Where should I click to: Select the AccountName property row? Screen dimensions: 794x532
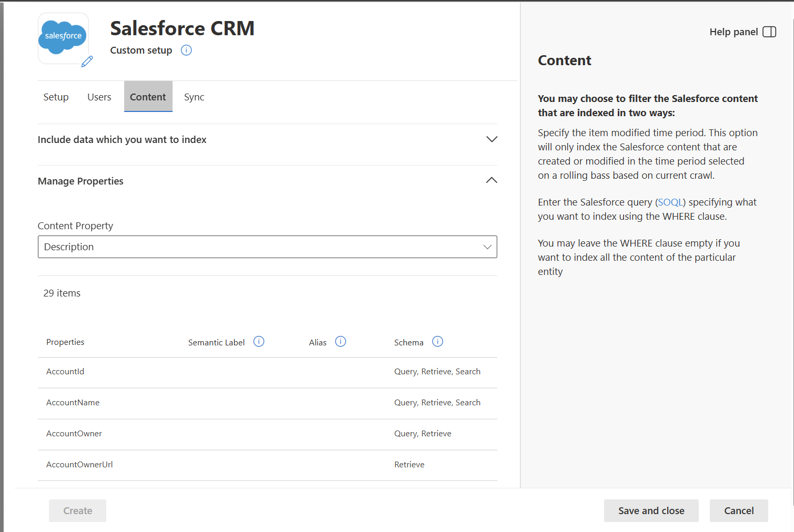coord(73,403)
